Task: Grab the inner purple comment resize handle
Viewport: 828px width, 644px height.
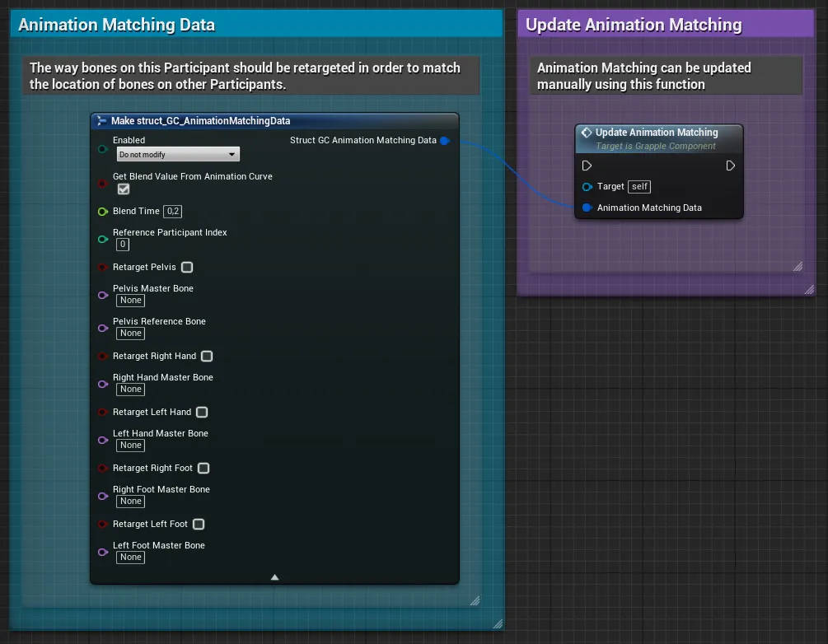Action: click(798, 267)
